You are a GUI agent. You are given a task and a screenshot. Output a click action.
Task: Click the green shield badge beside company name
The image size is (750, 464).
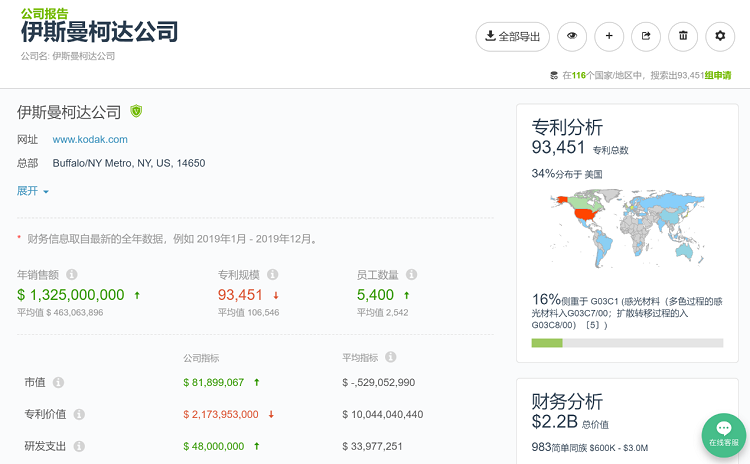(x=136, y=112)
